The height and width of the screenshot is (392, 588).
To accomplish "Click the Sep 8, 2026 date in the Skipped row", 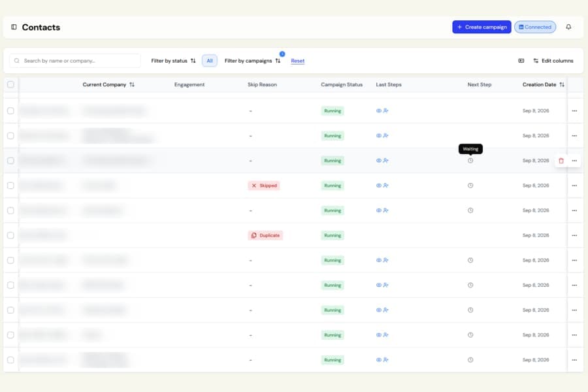I will tap(536, 186).
